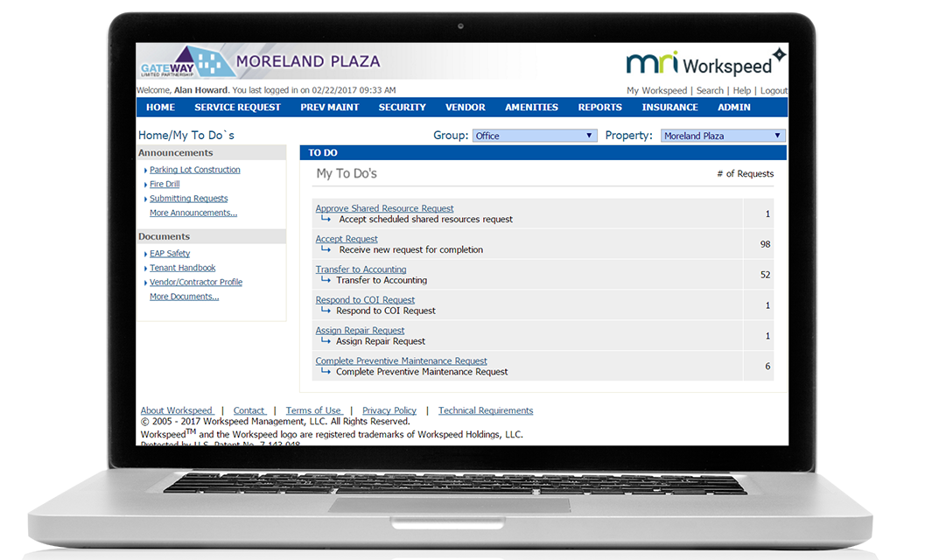
Task: Open Transfer to Accounting to-do link
Action: pos(361,269)
